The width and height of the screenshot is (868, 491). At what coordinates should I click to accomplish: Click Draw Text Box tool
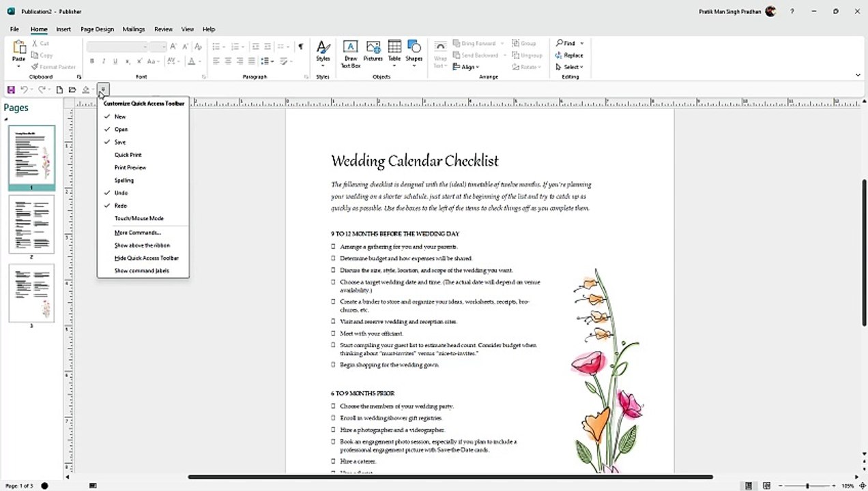tap(350, 55)
